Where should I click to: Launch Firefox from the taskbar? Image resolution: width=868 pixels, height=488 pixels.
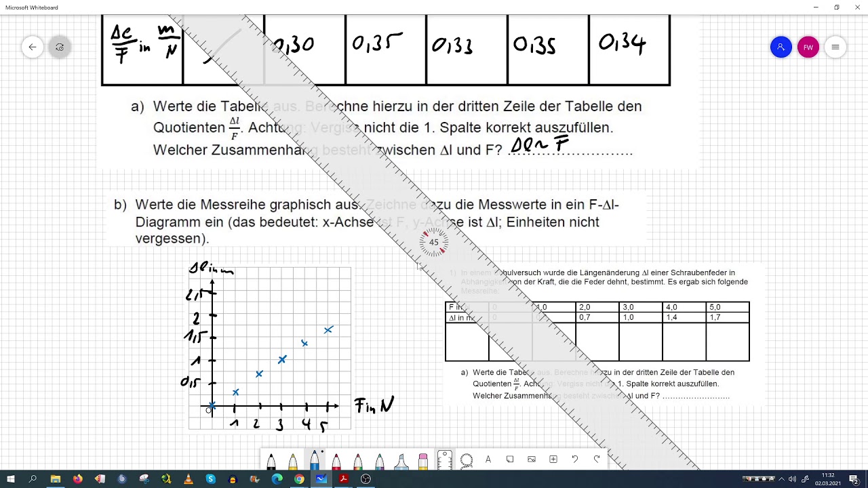point(78,479)
